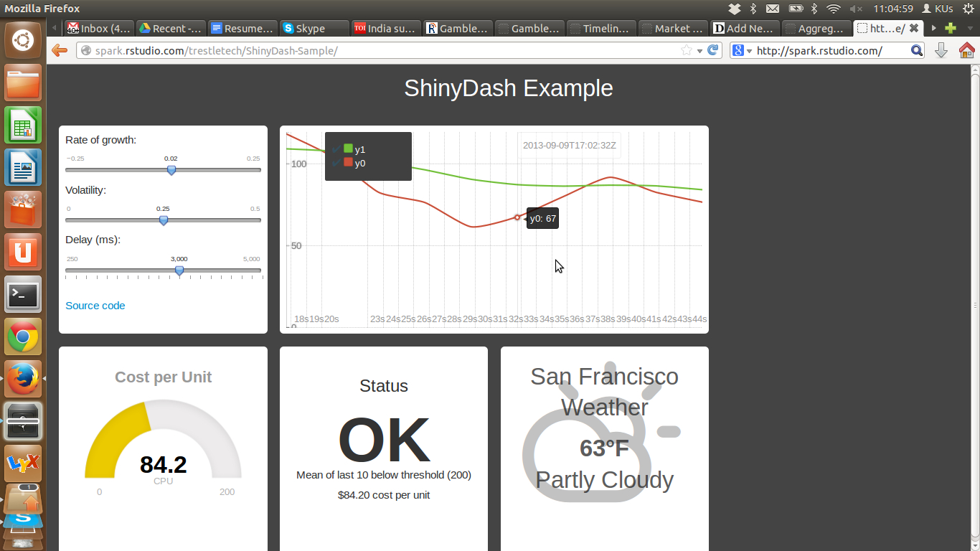Open the Firefox home page icon

(966, 50)
